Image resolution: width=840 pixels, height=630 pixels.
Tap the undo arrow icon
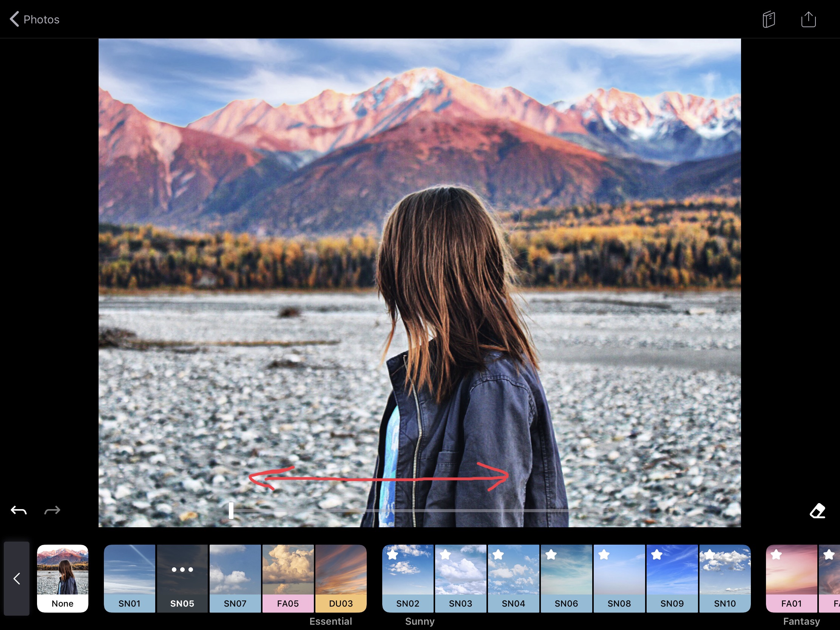(x=19, y=510)
